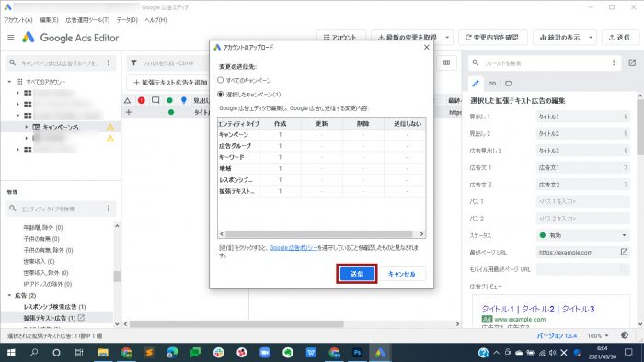Open the ステータス 有効 dropdown

pos(582,235)
